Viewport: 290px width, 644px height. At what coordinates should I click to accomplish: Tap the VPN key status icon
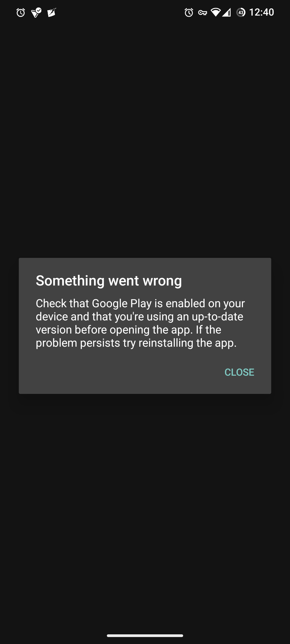pos(202,13)
